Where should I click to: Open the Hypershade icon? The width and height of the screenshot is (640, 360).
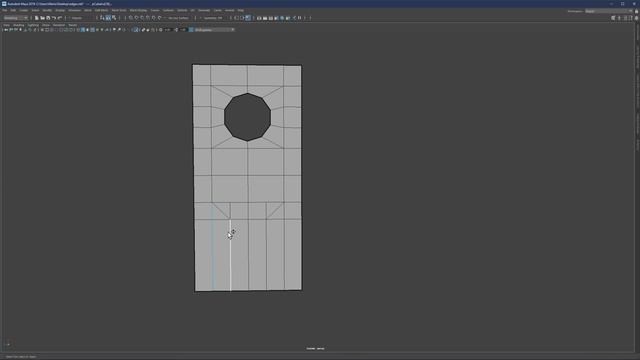click(282, 18)
